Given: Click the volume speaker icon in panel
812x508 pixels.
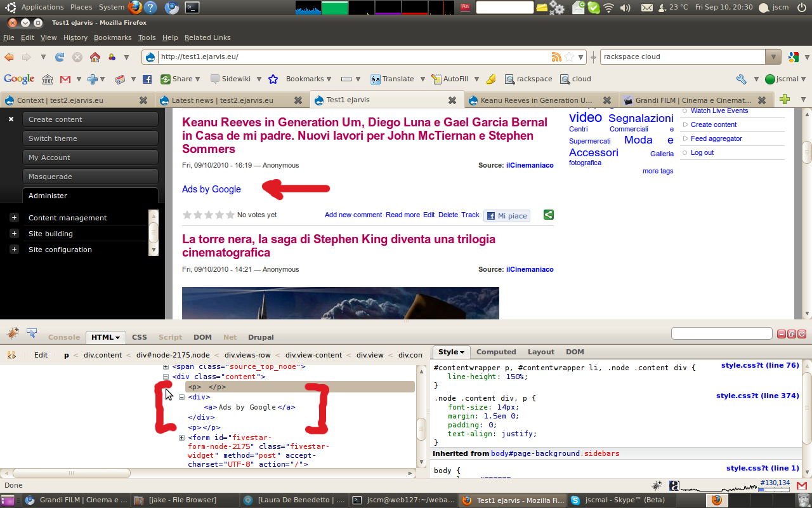Looking at the screenshot, I should 625,8.
